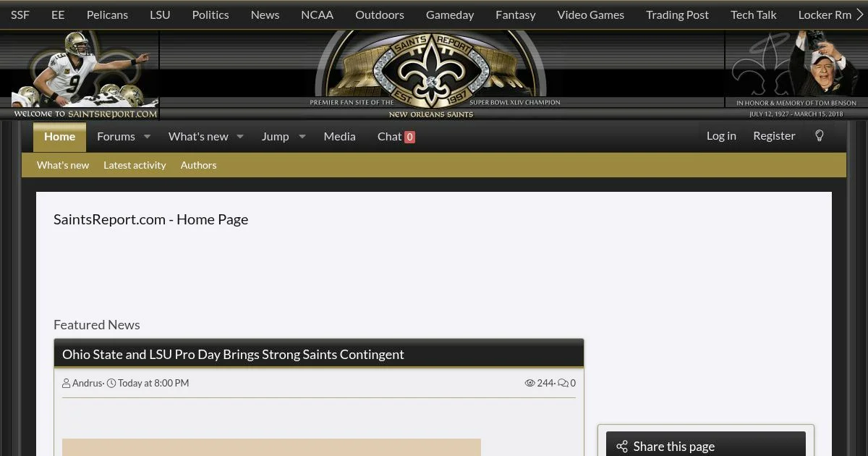
Task: Open the Politics category
Action: [210, 14]
